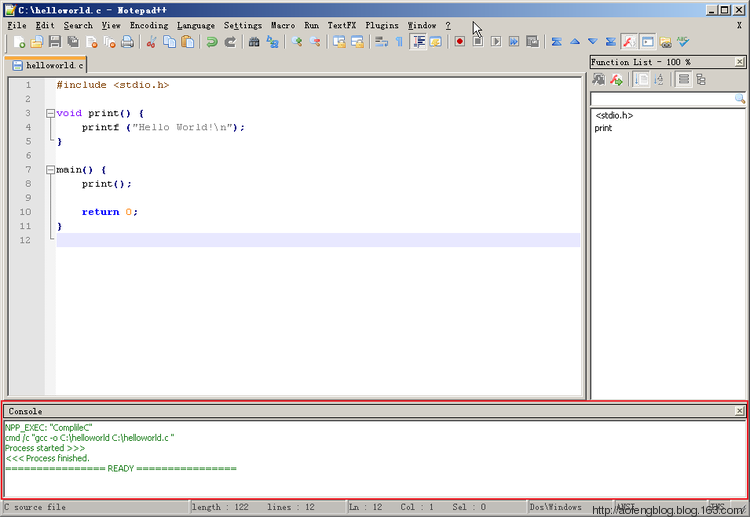Image resolution: width=750 pixels, height=517 pixels.
Task: Open Find with the binoculars icon
Action: click(x=254, y=42)
